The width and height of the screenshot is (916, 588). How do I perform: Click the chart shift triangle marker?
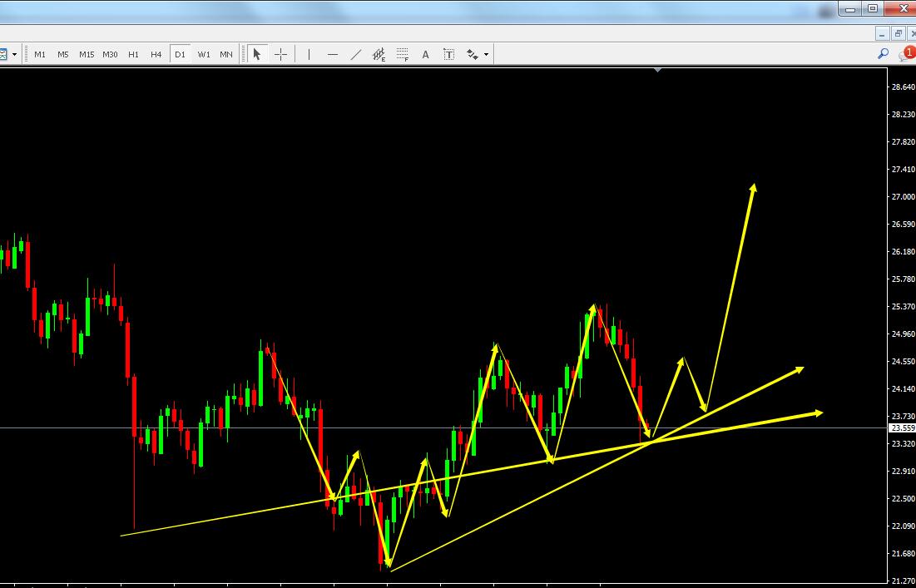coord(658,70)
